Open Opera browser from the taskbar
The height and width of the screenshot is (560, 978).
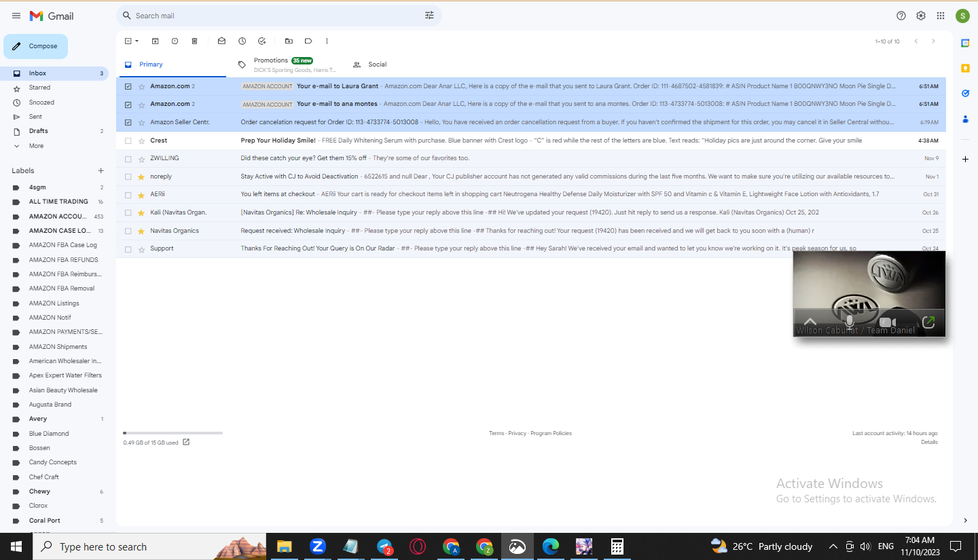click(x=418, y=546)
